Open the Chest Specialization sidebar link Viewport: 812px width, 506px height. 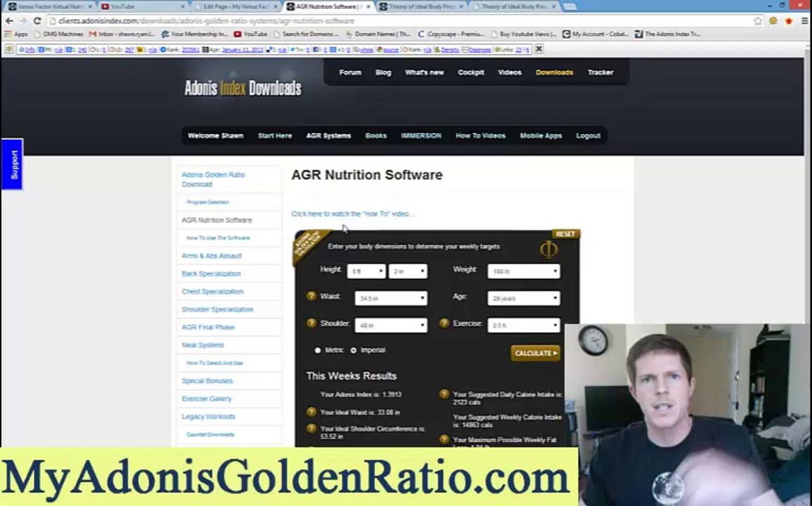[x=212, y=292]
